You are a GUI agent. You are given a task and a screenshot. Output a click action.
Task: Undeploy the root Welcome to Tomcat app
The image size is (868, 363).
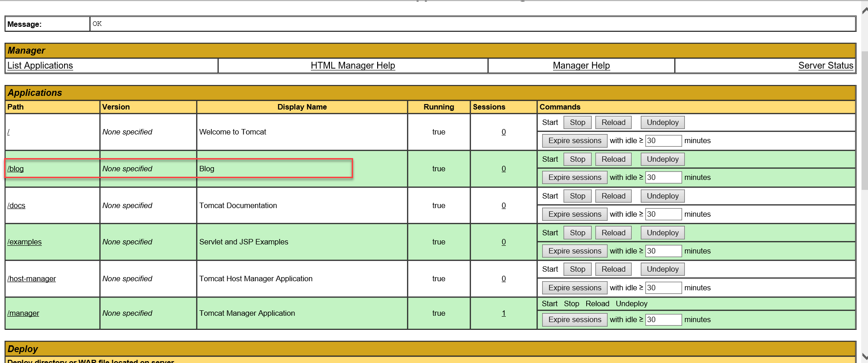click(662, 123)
